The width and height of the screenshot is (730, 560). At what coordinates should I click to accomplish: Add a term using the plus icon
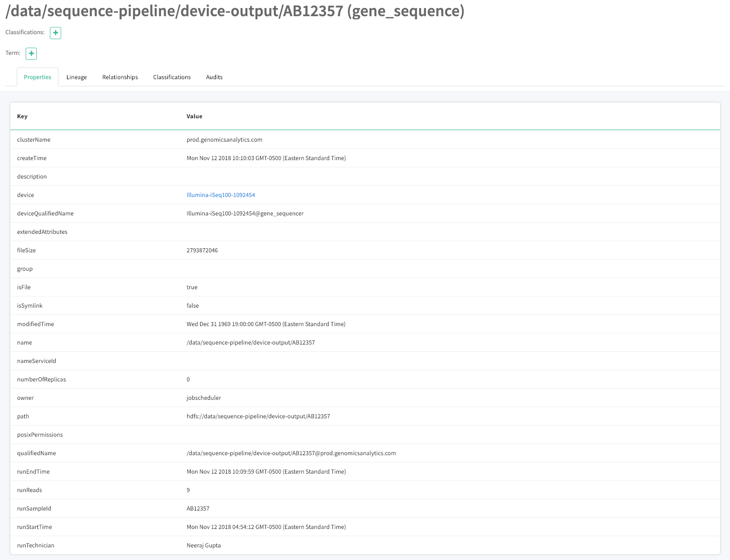point(31,54)
